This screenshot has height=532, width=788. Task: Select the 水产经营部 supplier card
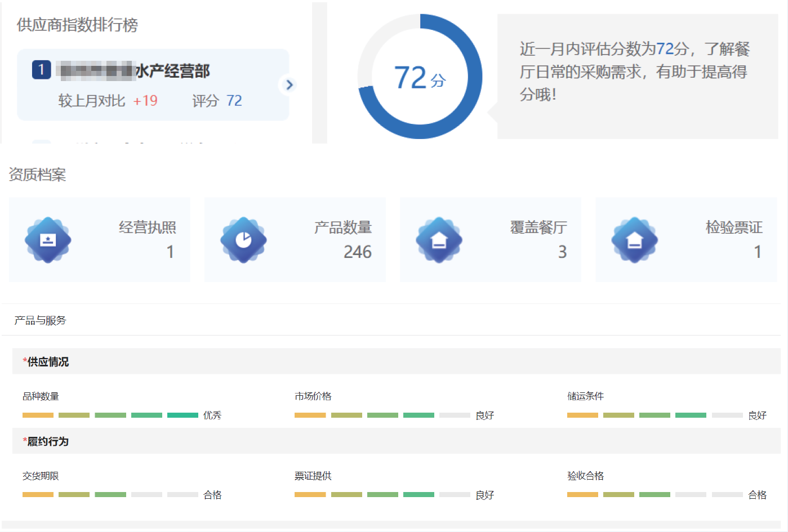(x=153, y=85)
